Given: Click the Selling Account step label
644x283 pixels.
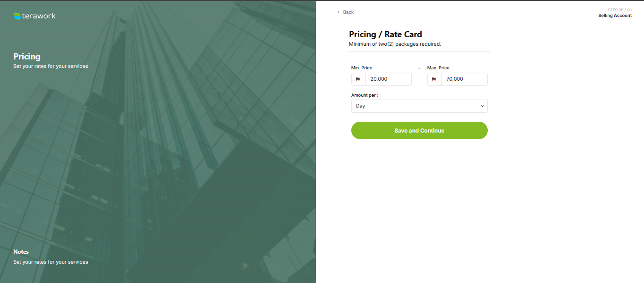Looking at the screenshot, I should tap(615, 16).
